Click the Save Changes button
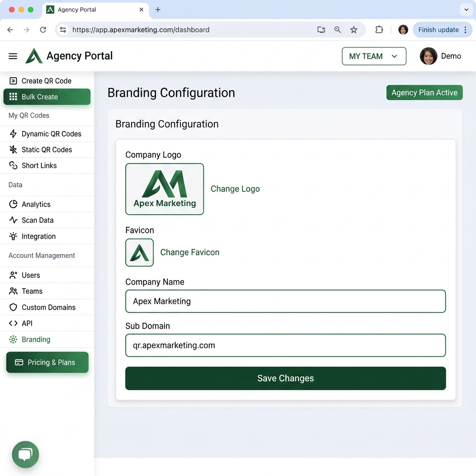Image resolution: width=476 pixels, height=476 pixels. [285, 378]
